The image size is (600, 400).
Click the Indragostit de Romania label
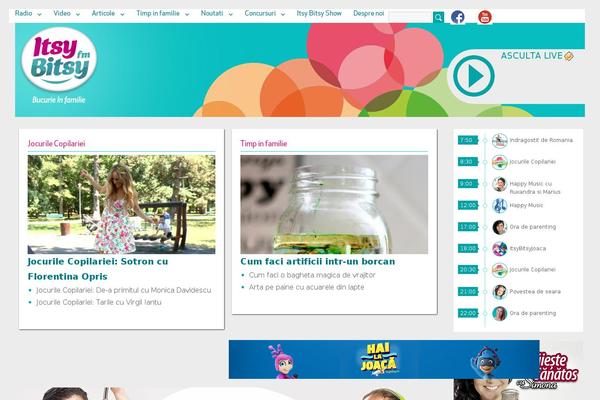[x=541, y=140]
